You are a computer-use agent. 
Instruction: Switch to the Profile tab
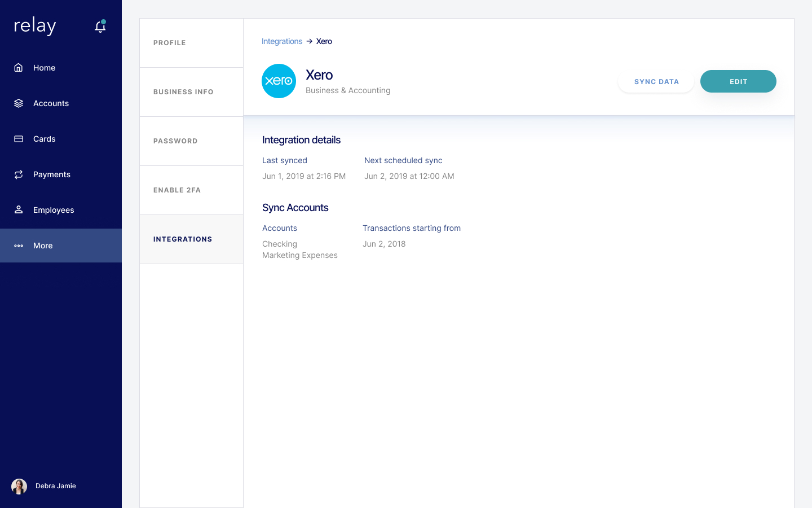coord(191,43)
